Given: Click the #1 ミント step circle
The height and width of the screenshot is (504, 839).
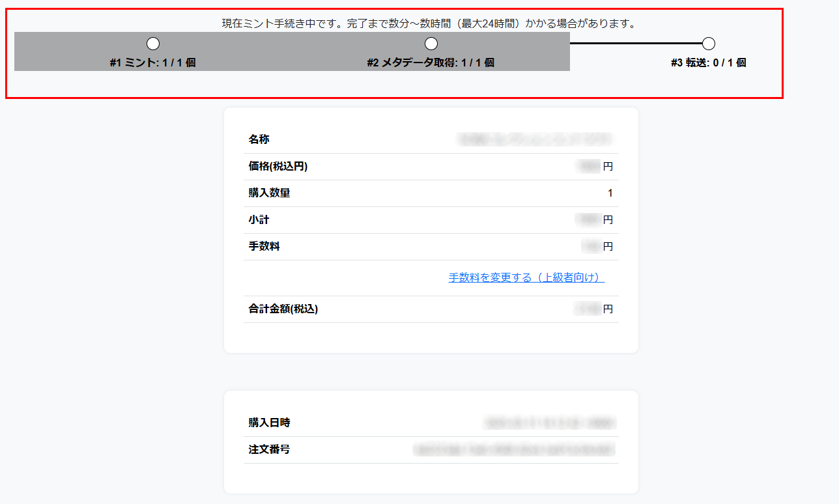Looking at the screenshot, I should (153, 44).
